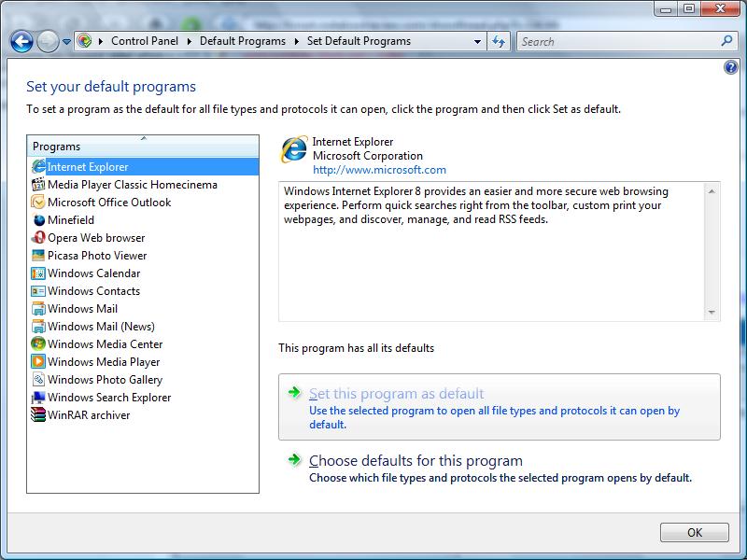Expand the arrow before Control Panel breadcrumb
Screen dimensions: 747x560
[101, 41]
